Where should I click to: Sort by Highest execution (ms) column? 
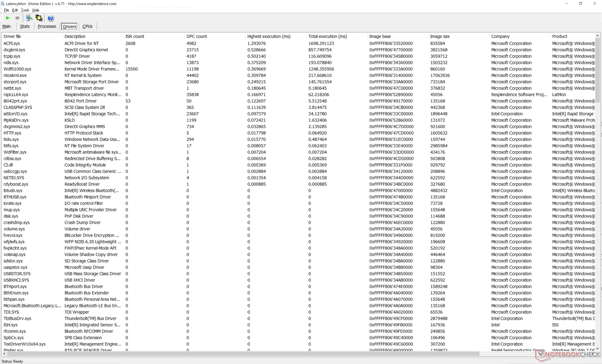[x=269, y=36]
